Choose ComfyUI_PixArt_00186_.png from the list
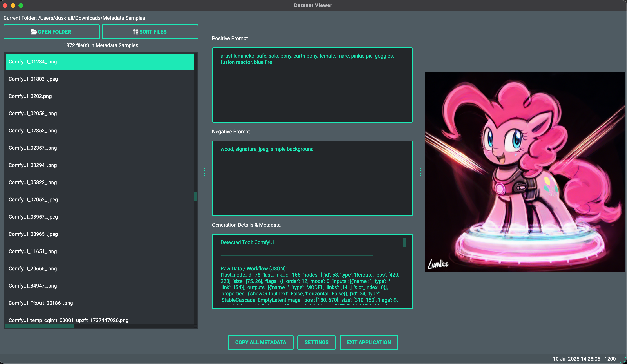The height and width of the screenshot is (364, 627). [x=41, y=303]
